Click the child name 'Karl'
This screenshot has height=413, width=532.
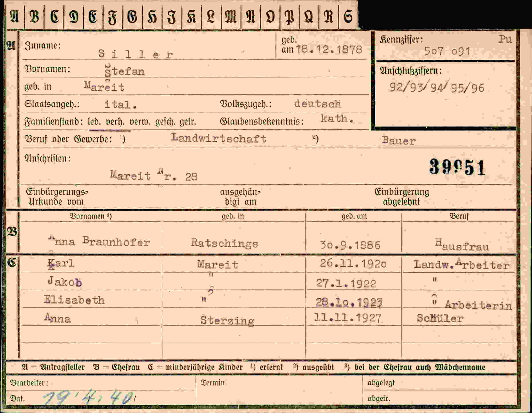coord(61,263)
